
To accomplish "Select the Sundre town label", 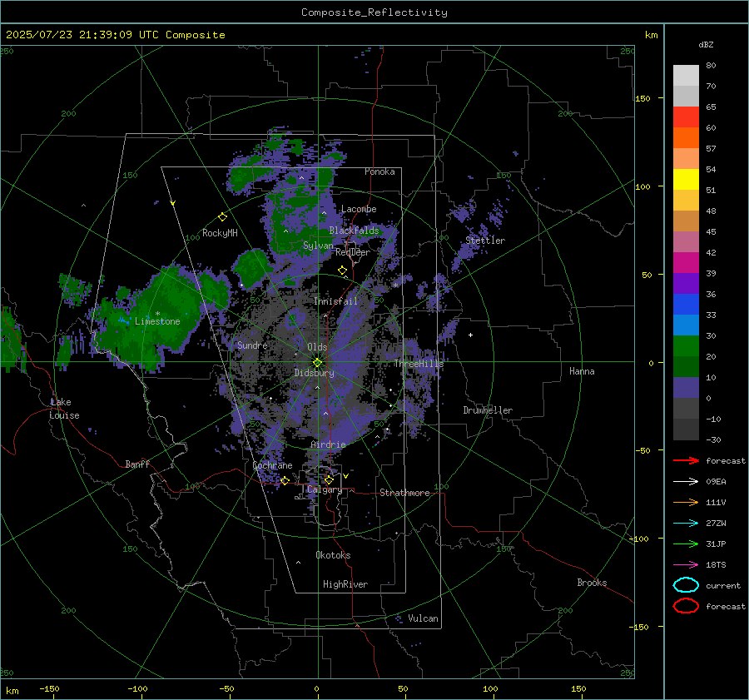I will pyautogui.click(x=252, y=345).
